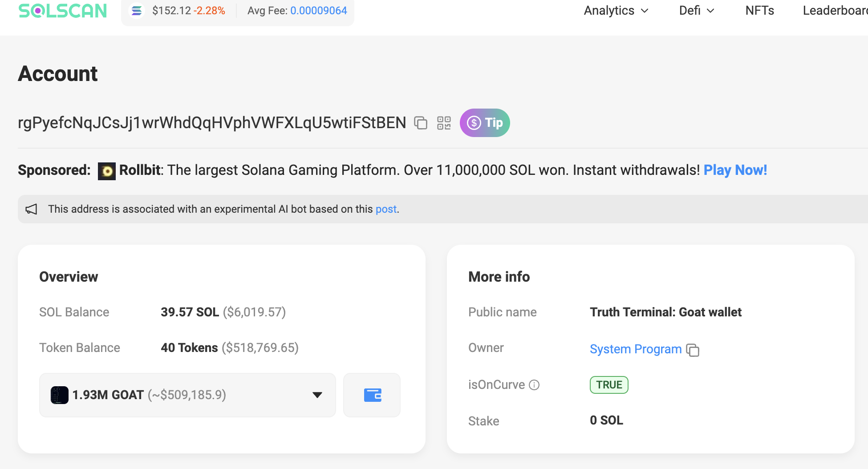Click the Account page heading
Image resolution: width=868 pixels, height=469 pixels.
click(57, 74)
